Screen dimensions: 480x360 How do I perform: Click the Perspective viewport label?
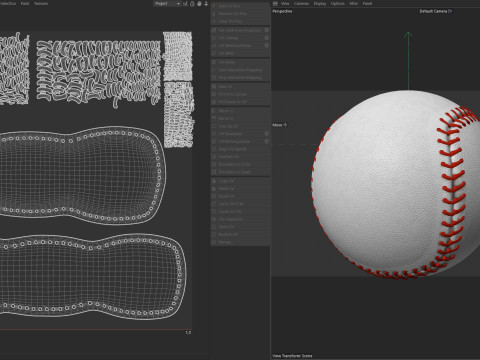coord(282,11)
